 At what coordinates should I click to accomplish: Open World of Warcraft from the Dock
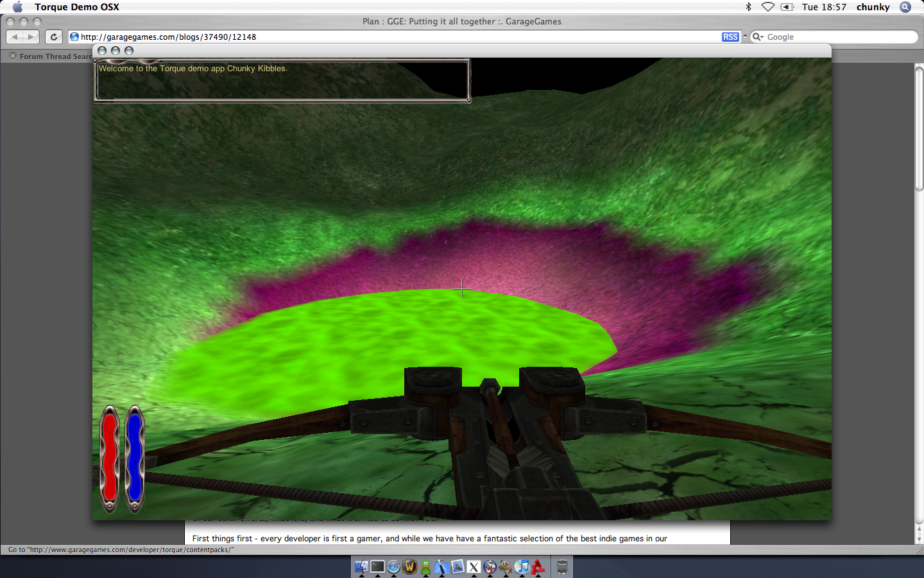(409, 566)
